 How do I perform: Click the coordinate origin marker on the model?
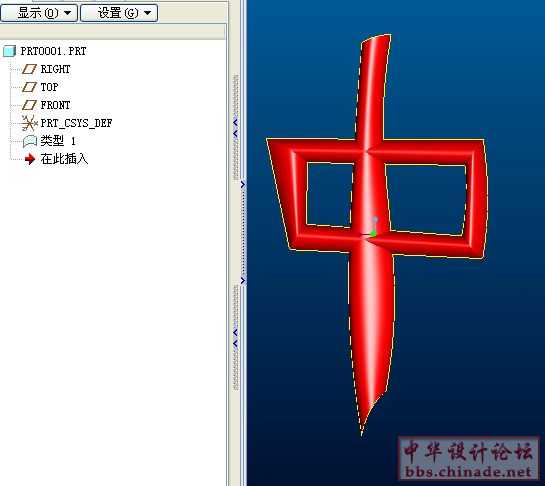coord(374,227)
